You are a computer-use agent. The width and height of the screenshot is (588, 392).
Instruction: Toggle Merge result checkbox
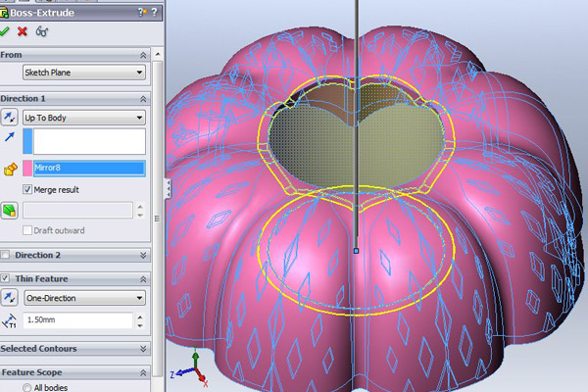click(27, 189)
